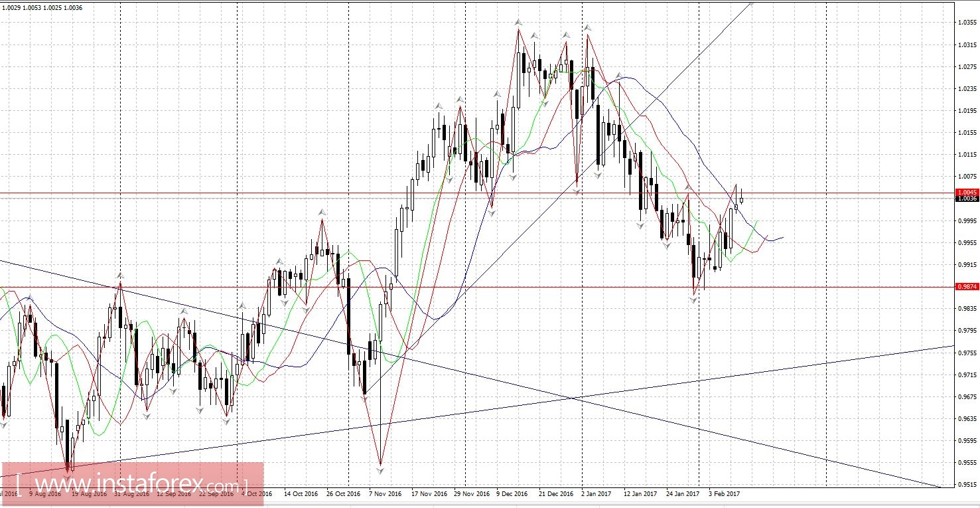Click the 0.9715 price axis label
This screenshot has width=980, height=508.
967,375
